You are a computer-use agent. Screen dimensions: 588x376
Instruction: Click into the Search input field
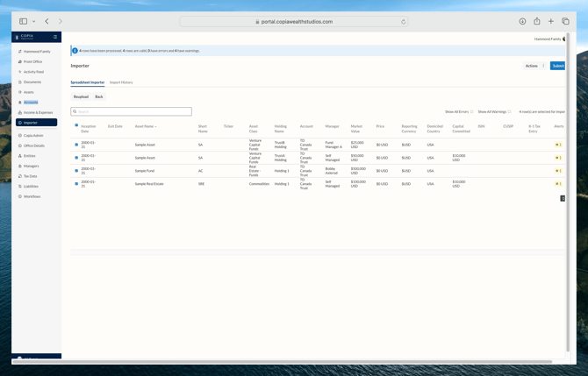pyautogui.click(x=132, y=111)
